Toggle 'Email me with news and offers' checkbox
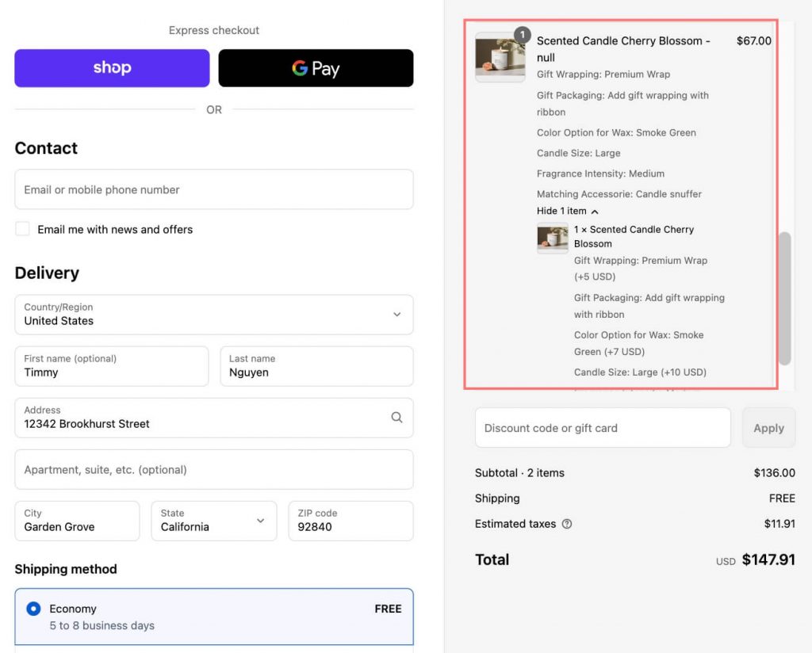This screenshot has width=812, height=653. [22, 229]
